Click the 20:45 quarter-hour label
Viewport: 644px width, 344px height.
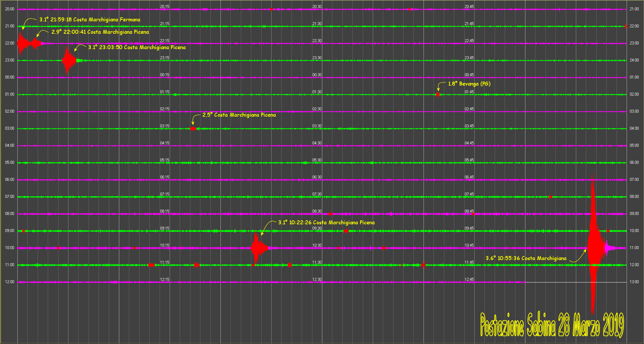(469, 7)
